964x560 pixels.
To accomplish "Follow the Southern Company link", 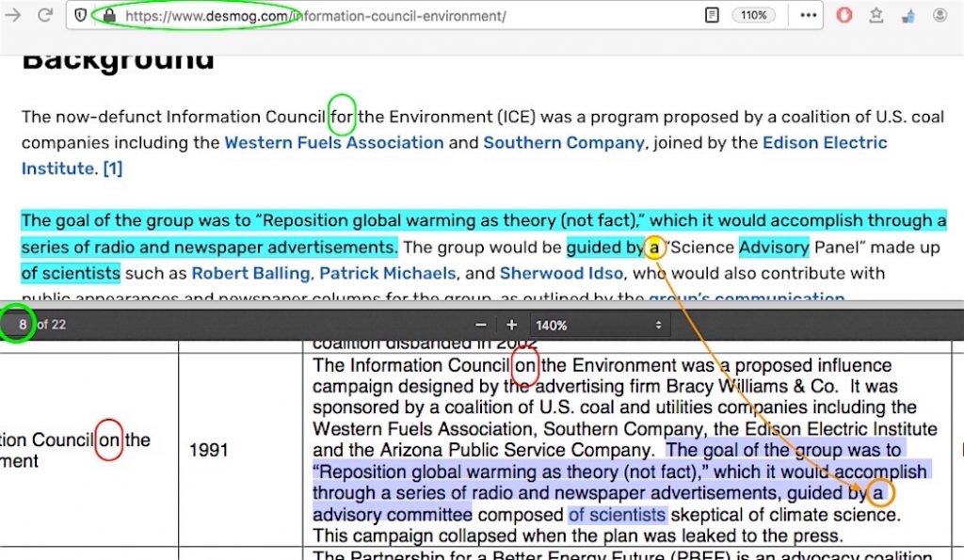I will click(x=564, y=143).
